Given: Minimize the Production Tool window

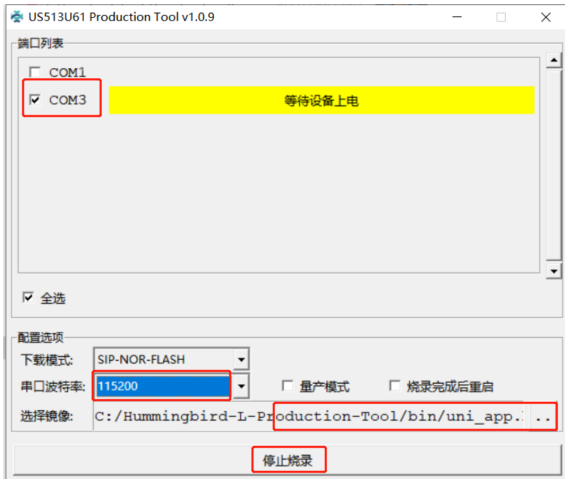Looking at the screenshot, I should coord(457,17).
